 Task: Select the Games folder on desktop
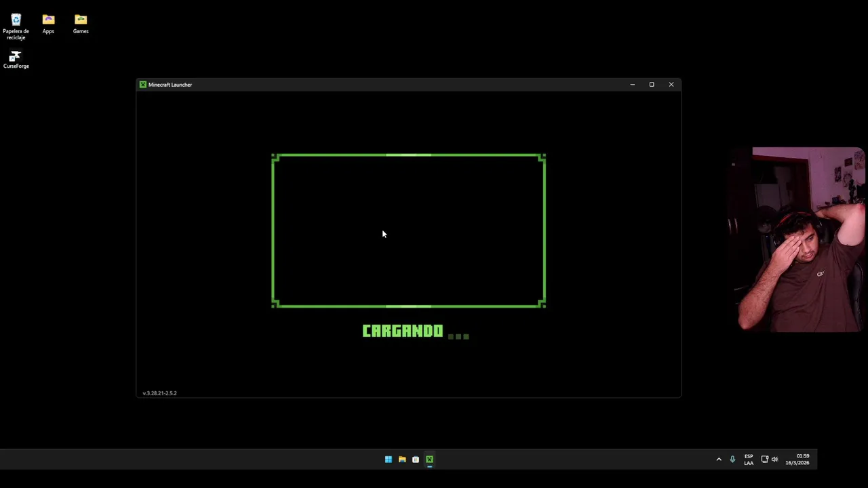tap(81, 24)
